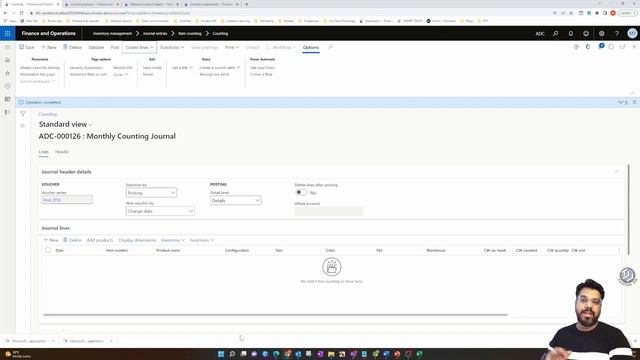Open the settings gear
640x360 pixels.
coord(602,33)
